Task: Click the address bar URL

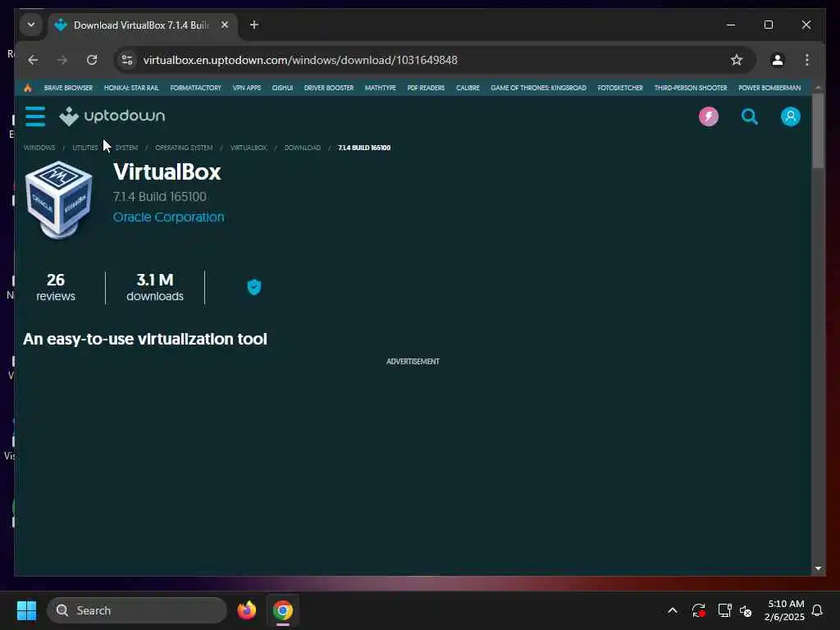Action: coord(300,60)
